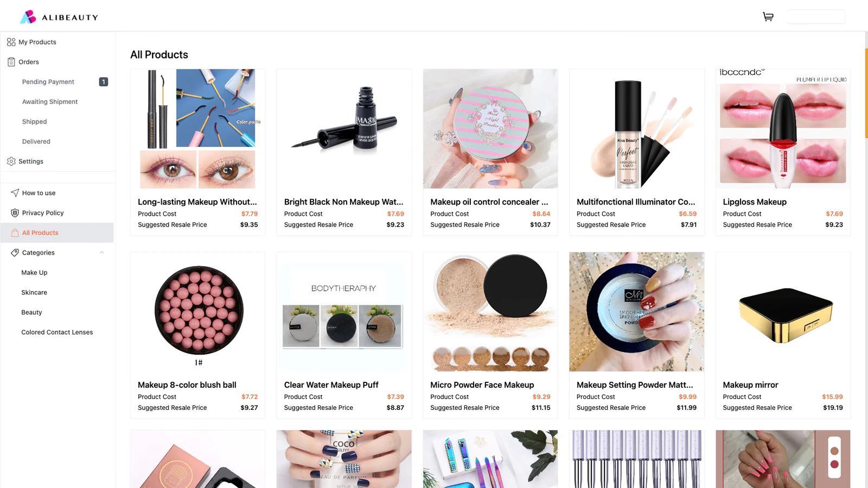Click the Settings gear icon
The image size is (868, 488).
(x=11, y=161)
